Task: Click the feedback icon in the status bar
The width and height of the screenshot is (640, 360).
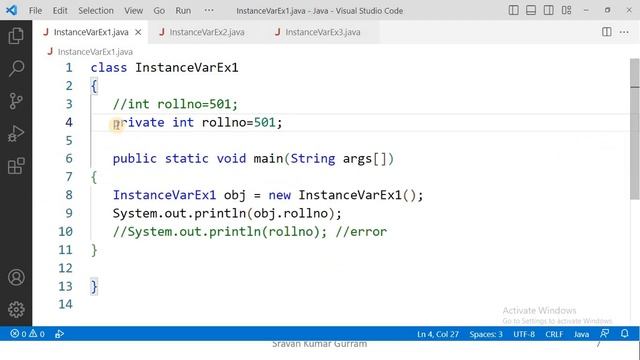Action: (605, 333)
